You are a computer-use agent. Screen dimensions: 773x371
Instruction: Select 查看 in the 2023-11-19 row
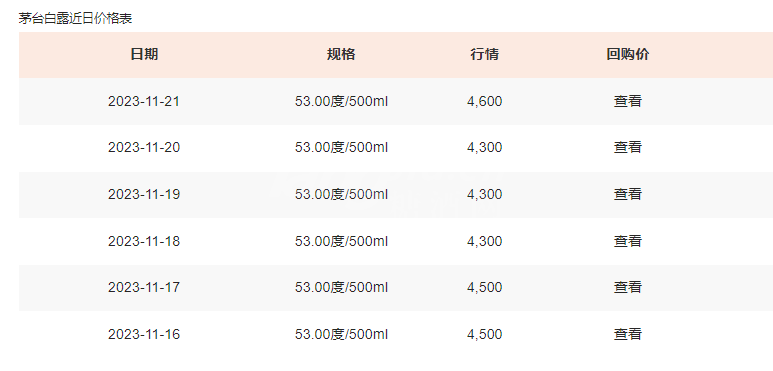tap(628, 194)
